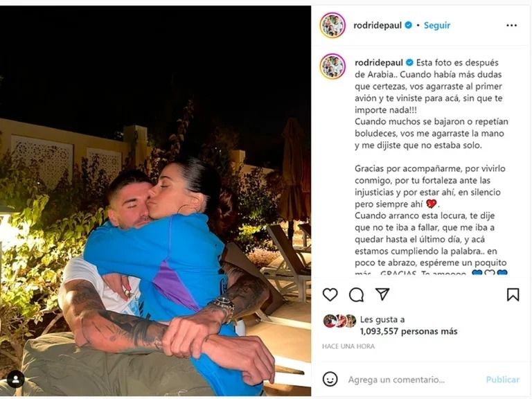Open the three-dot more options menu
This screenshot has height=399, width=532.
coord(512,26)
